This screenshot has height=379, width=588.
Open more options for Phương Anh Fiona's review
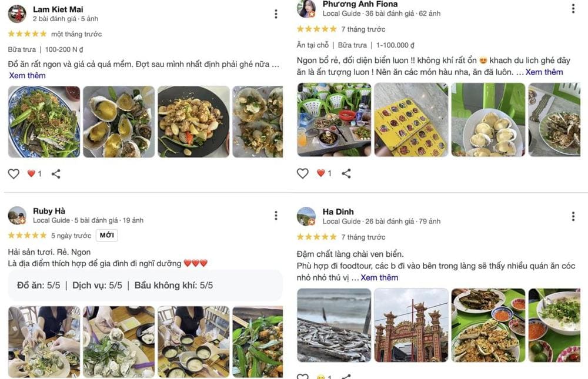click(573, 8)
